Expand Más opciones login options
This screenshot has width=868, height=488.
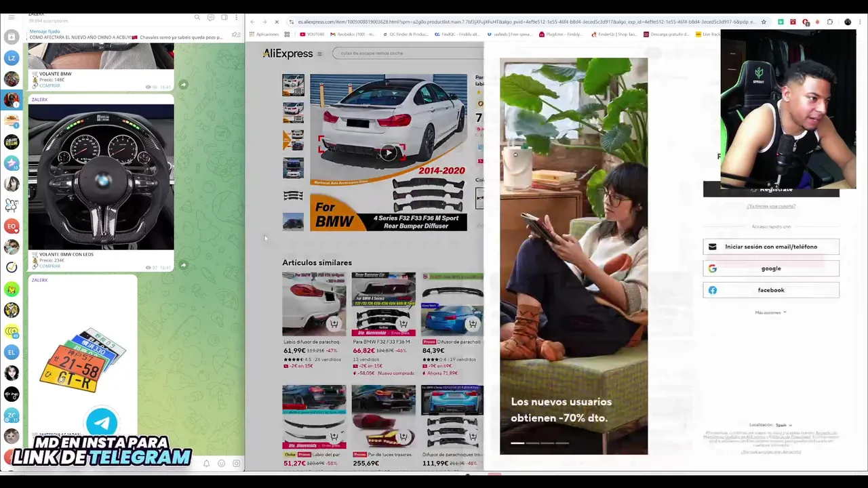pyautogui.click(x=771, y=312)
